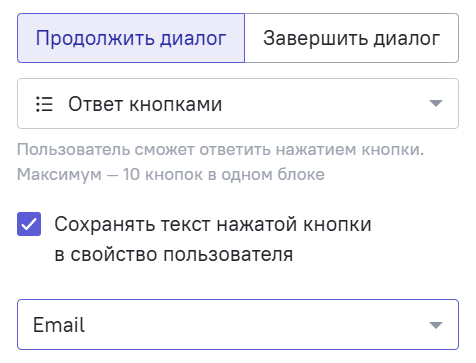Viewport: 476px width, 363px height.
Task: Select the highlighted Продолжить диалог segment button
Action: click(x=131, y=38)
